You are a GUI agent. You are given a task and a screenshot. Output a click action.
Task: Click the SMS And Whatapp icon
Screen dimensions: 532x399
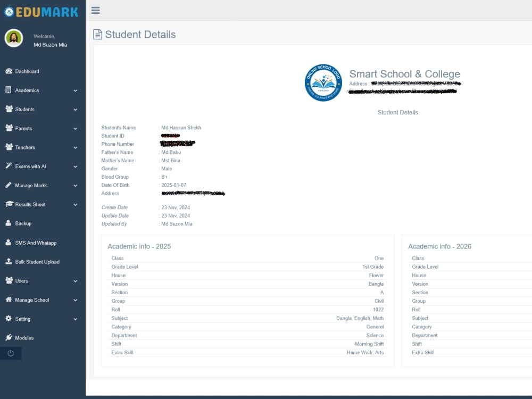9,242
